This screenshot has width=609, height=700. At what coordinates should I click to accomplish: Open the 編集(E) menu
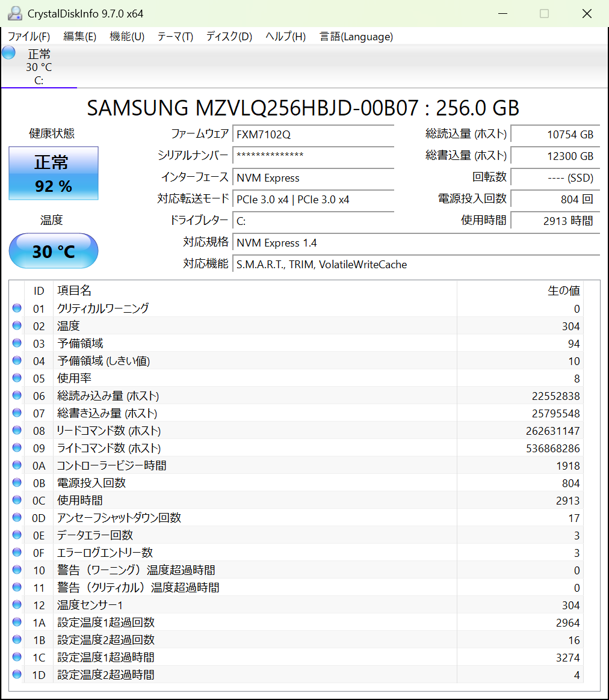[x=79, y=37]
